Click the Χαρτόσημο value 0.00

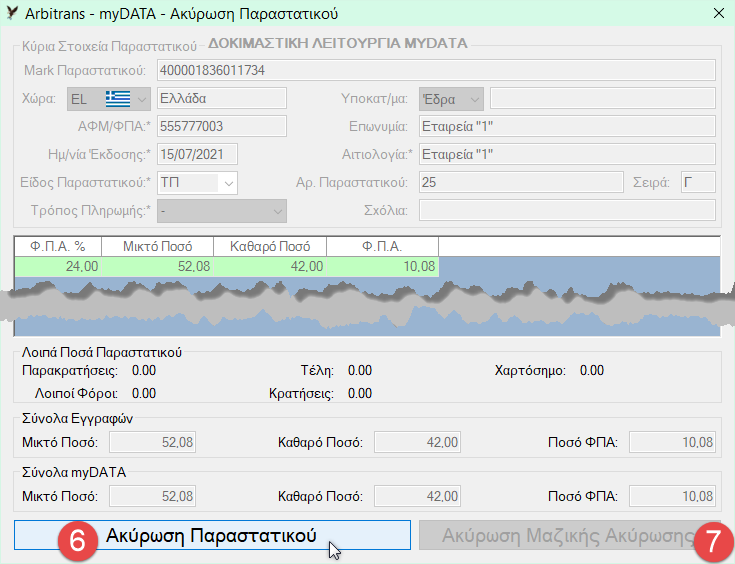click(592, 370)
